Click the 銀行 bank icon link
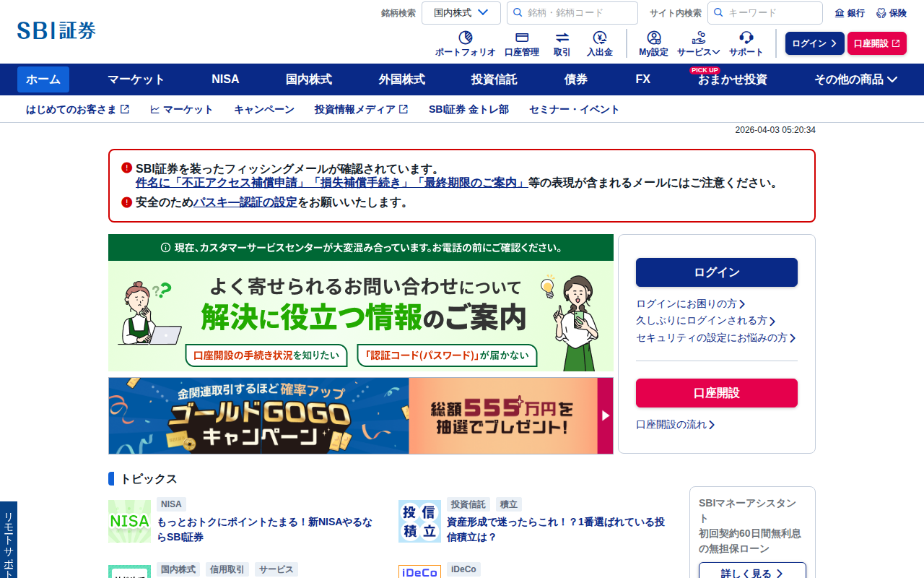This screenshot has width=924, height=578. coord(850,13)
